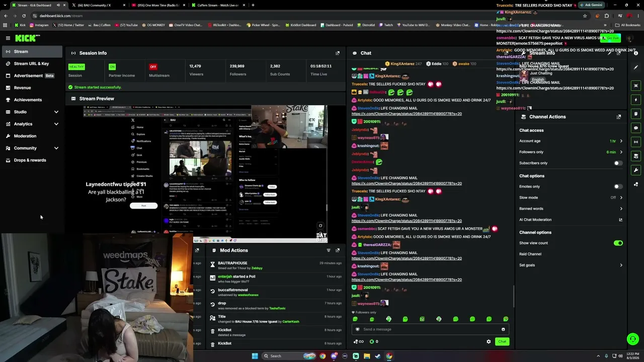
Task: Open the chat bubble icon in right toolbar
Action: [x=636, y=128]
